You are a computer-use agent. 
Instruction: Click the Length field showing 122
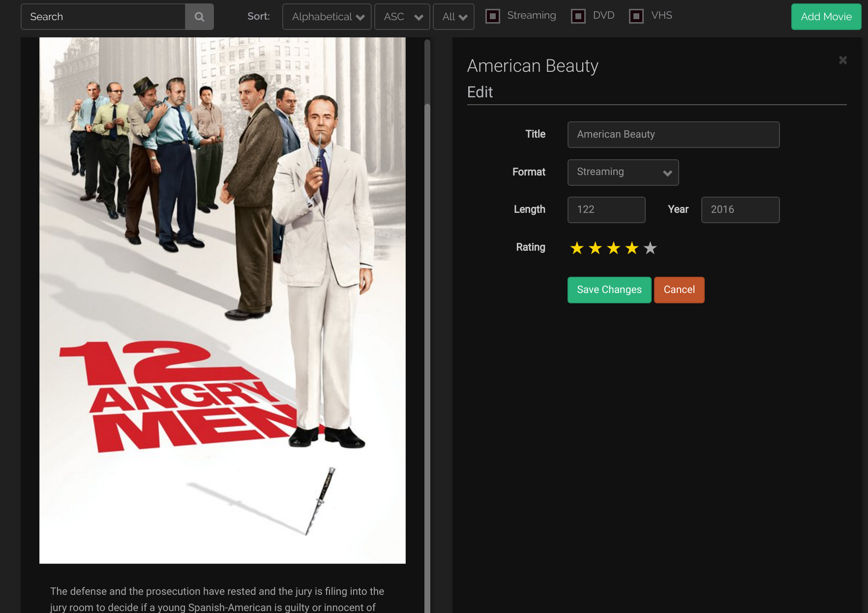click(606, 210)
